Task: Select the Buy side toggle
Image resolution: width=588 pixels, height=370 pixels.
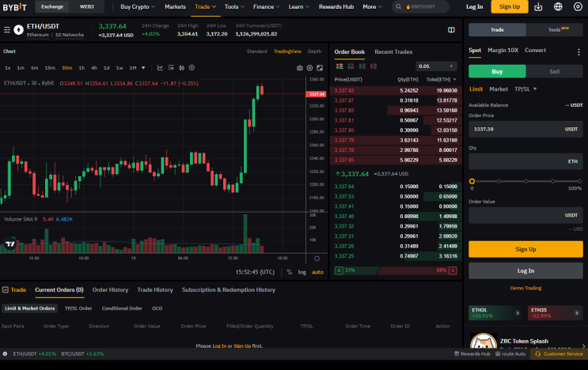Action: click(x=497, y=71)
